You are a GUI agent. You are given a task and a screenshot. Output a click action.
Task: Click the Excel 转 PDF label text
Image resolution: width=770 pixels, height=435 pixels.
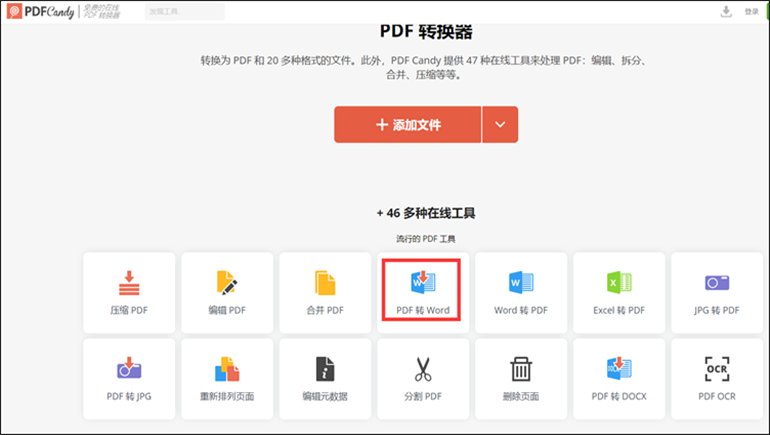tap(619, 310)
